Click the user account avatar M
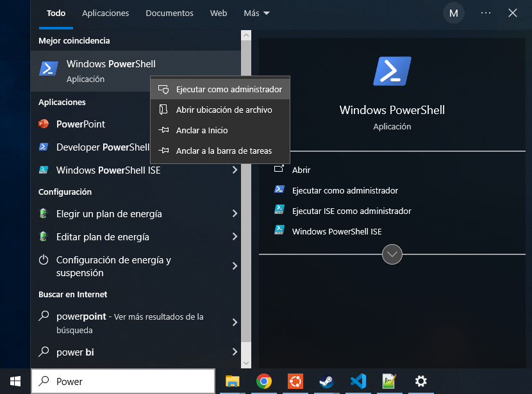The width and height of the screenshot is (532, 394). tap(454, 13)
